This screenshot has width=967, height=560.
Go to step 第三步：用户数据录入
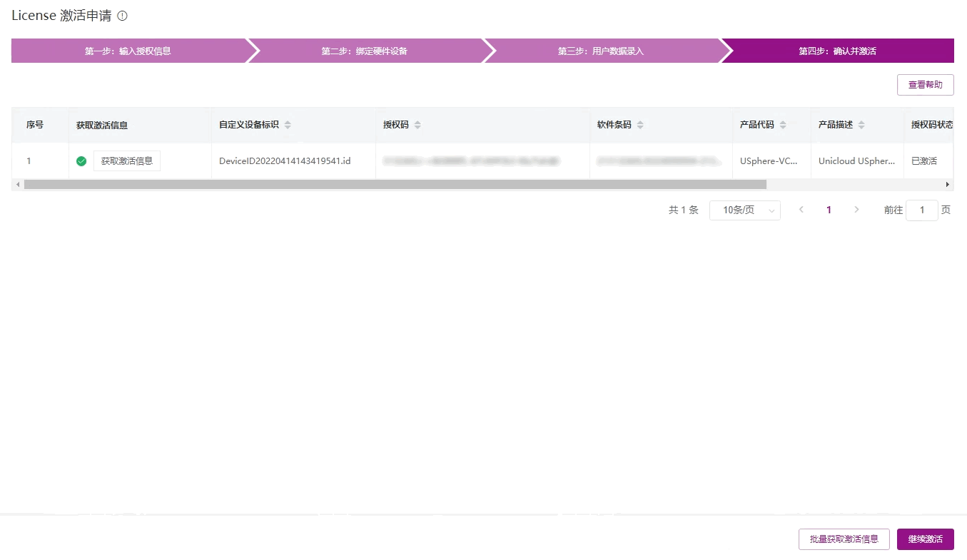[x=601, y=51]
